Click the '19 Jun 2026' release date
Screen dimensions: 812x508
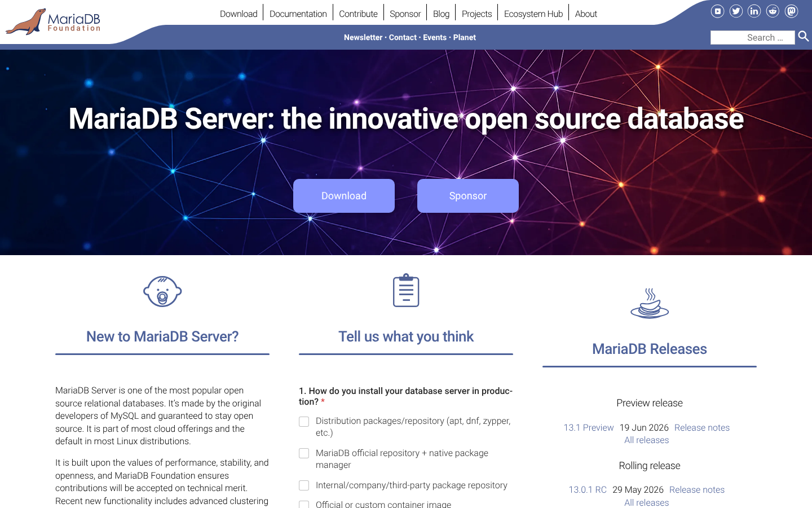coord(644,428)
